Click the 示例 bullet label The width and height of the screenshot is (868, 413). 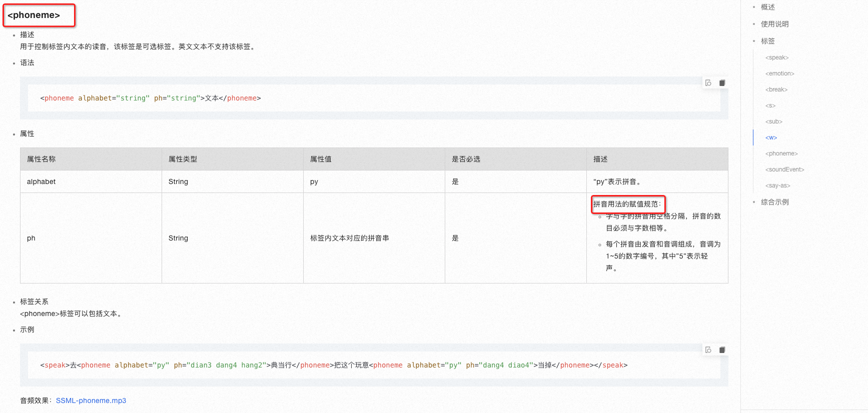[x=27, y=329]
